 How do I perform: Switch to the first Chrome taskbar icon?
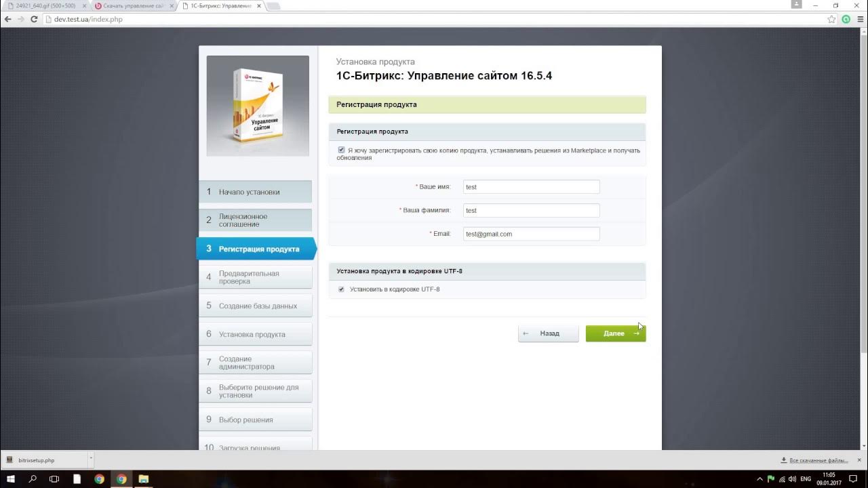[99, 479]
